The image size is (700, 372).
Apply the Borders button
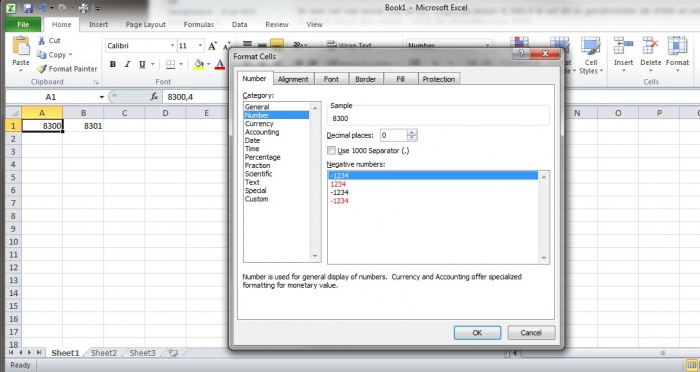click(170, 64)
